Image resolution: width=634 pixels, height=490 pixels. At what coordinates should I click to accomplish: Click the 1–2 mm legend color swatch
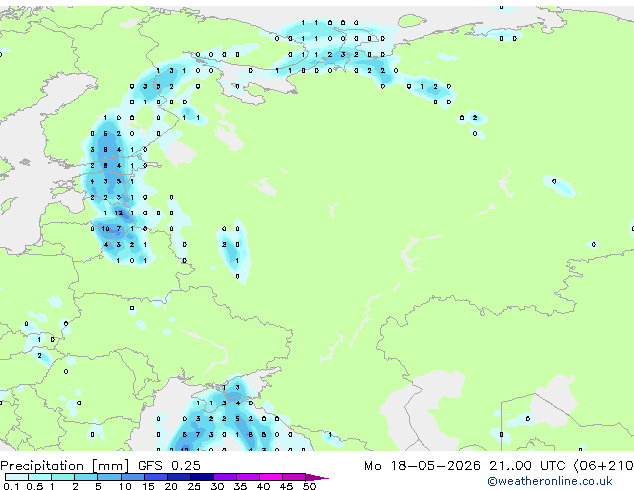tap(63, 477)
